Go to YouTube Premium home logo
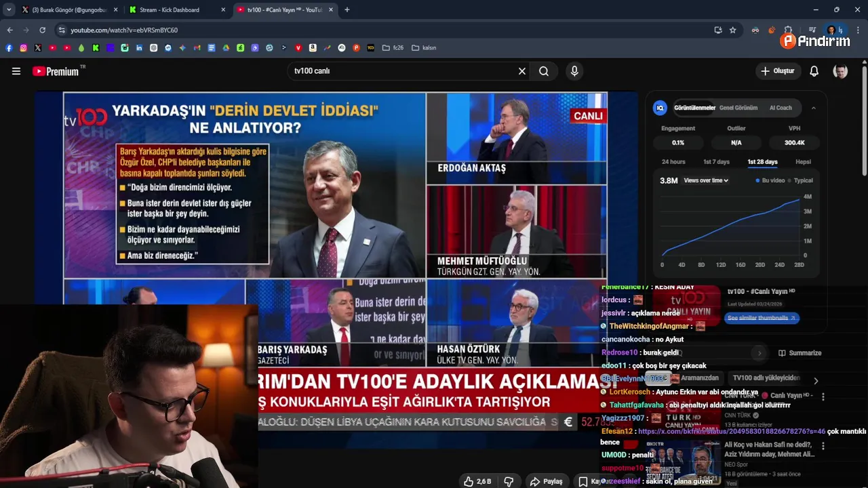Viewport: 868px width, 488px height. (x=55, y=71)
